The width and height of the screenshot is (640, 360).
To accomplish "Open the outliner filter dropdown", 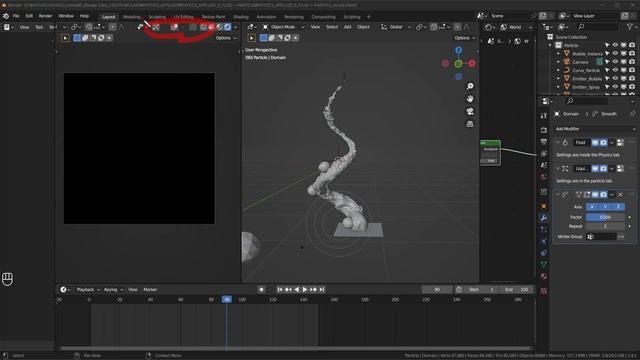I will point(631,27).
